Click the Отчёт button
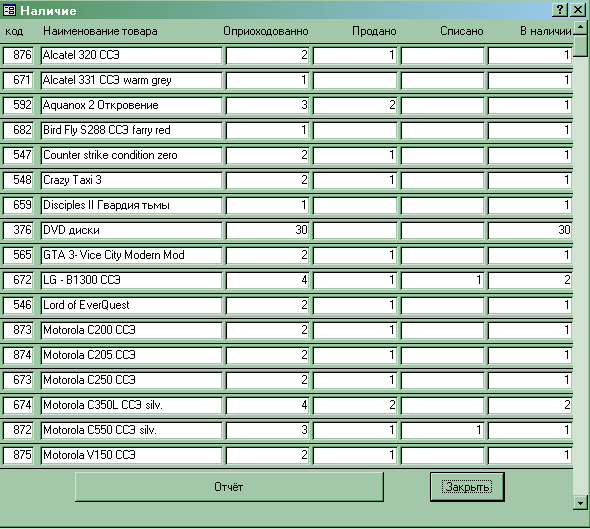590x529 pixels. click(229, 487)
